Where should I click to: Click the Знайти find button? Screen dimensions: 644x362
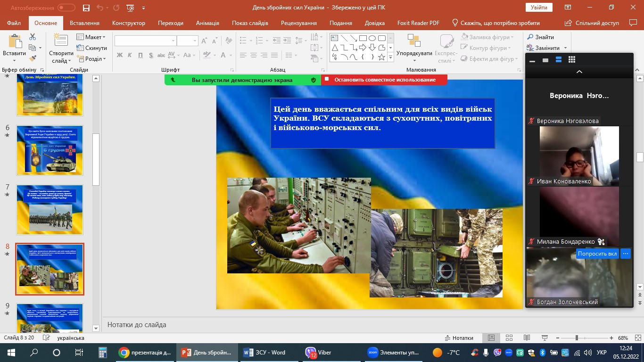tap(540, 37)
